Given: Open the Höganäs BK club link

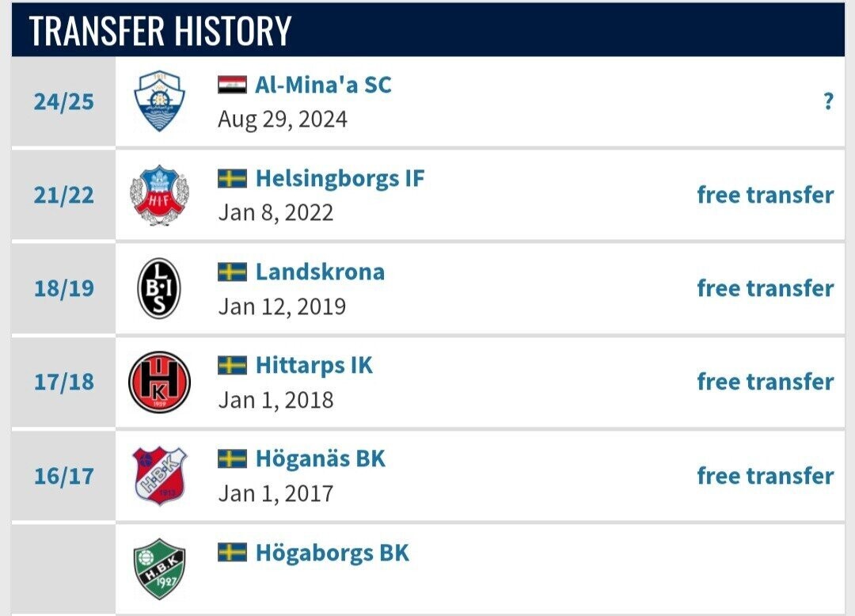Looking at the screenshot, I should [320, 458].
